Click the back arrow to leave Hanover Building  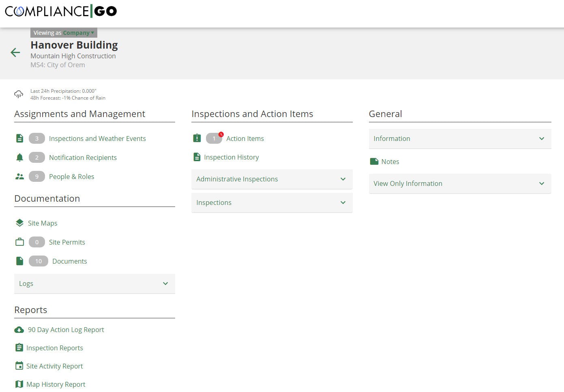tap(15, 52)
